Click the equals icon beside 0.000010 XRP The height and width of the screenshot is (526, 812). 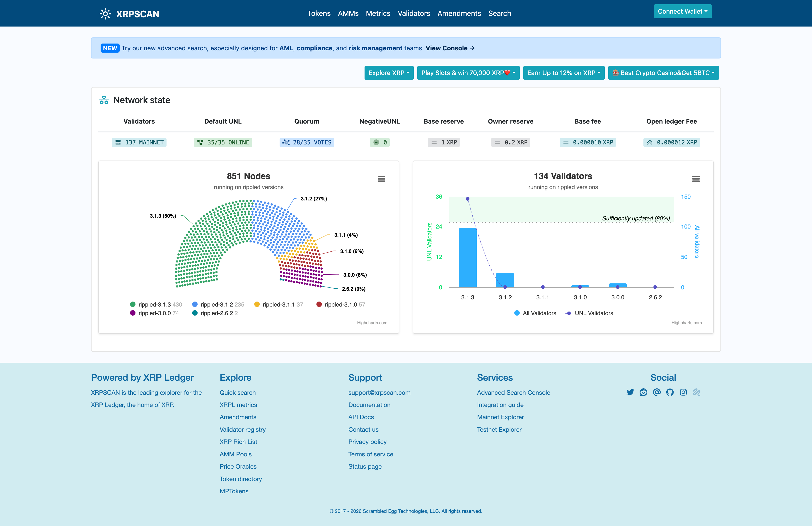pyautogui.click(x=566, y=142)
